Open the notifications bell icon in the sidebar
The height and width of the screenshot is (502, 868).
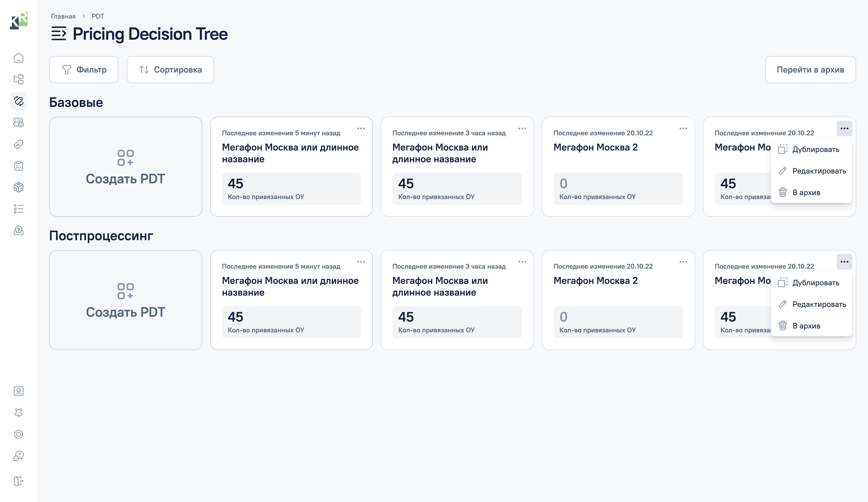pyautogui.click(x=19, y=413)
